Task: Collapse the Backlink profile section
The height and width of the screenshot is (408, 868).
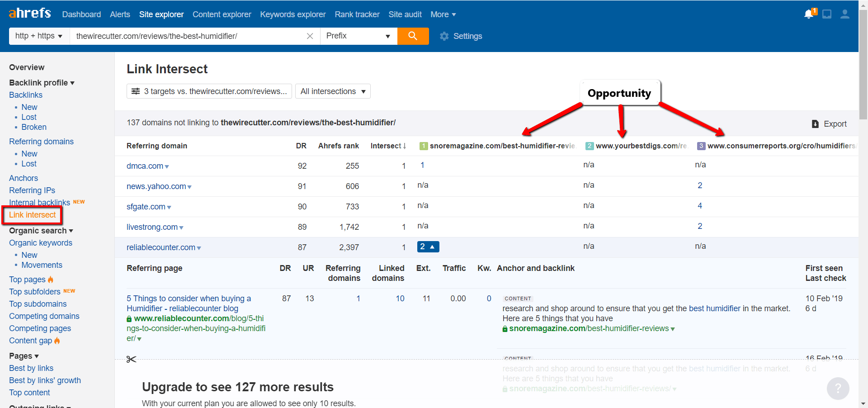Action: click(x=42, y=83)
